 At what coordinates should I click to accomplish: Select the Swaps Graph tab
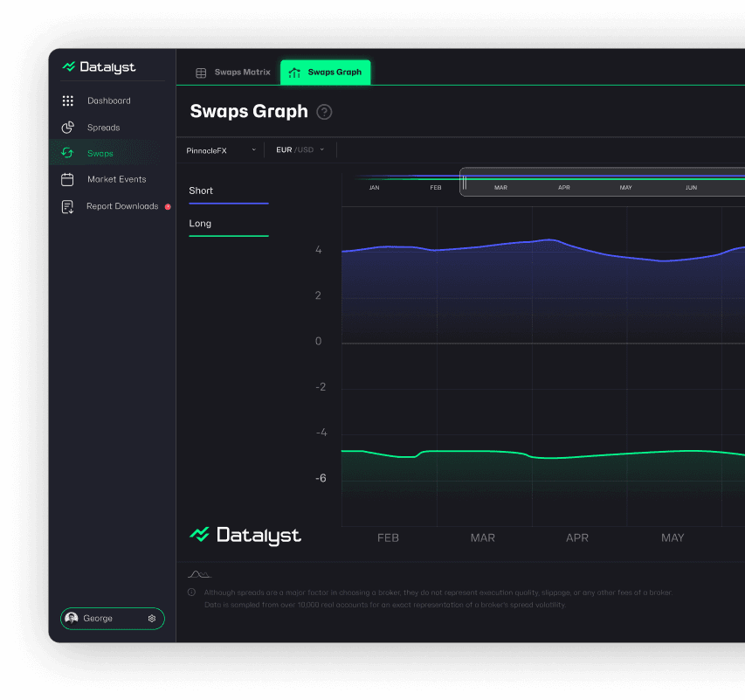pyautogui.click(x=325, y=72)
